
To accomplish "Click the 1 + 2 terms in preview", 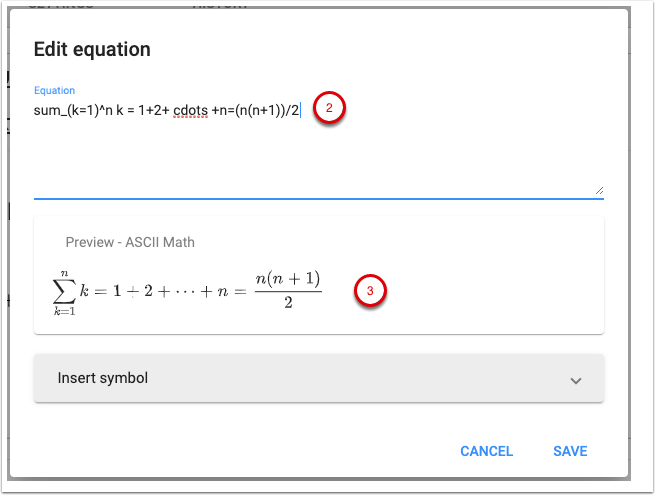I will (132, 291).
